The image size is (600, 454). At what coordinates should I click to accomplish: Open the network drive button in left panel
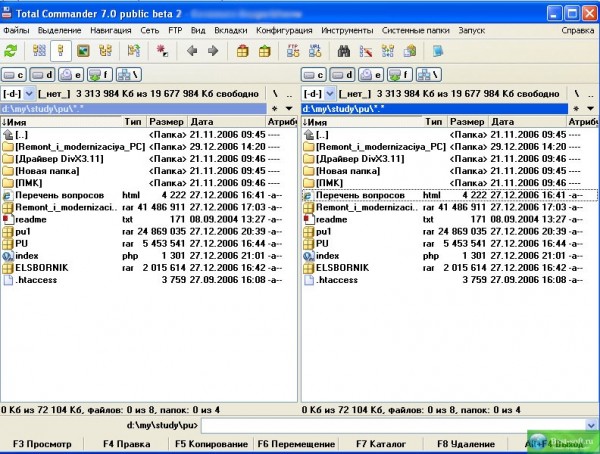(130, 74)
